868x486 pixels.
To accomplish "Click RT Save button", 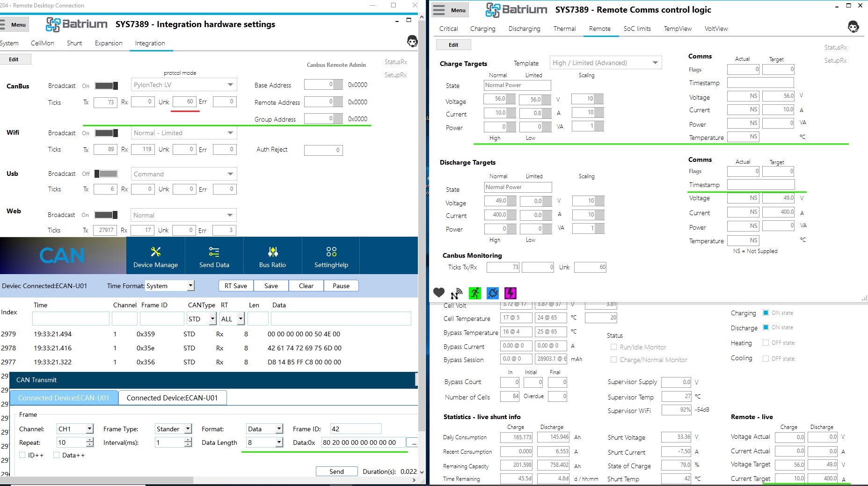I will (x=236, y=286).
